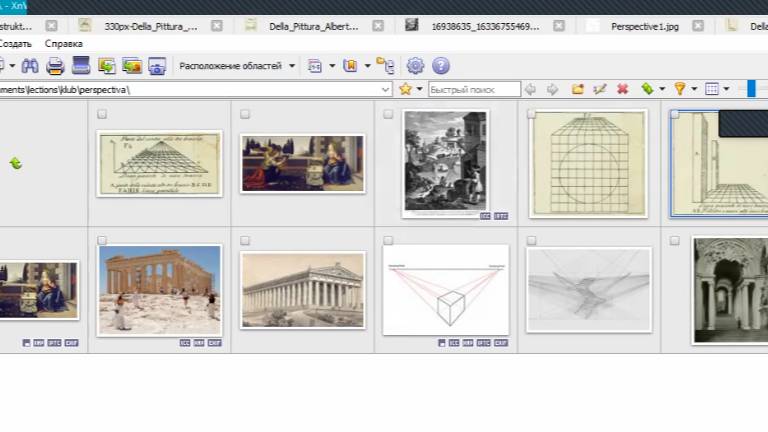Adjust the blue thumbnail size slider
Viewport: 768px width, 432px height.
pyautogui.click(x=751, y=89)
